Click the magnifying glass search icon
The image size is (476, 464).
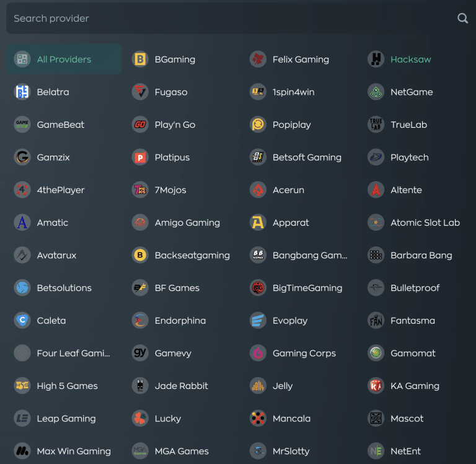(462, 19)
